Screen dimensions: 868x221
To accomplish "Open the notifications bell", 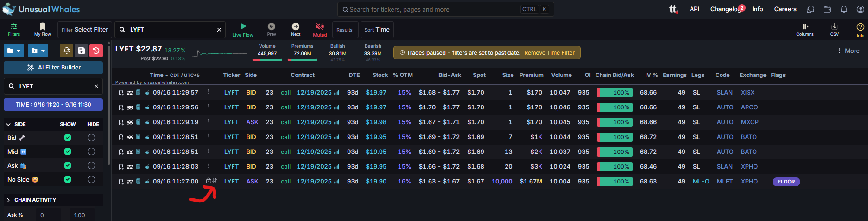I will (844, 9).
